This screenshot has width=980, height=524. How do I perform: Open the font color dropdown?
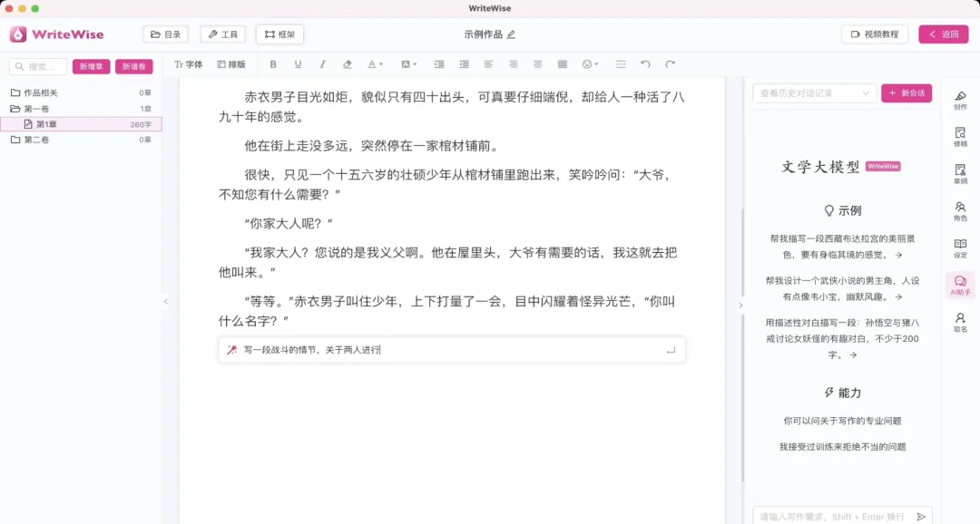375,64
